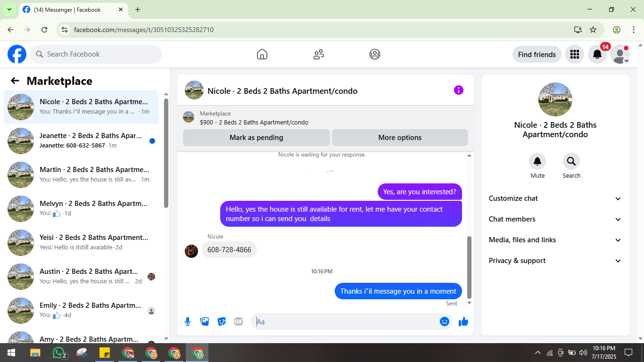
Task: Adjust volume from the system tray speaker
Action: coord(583,353)
